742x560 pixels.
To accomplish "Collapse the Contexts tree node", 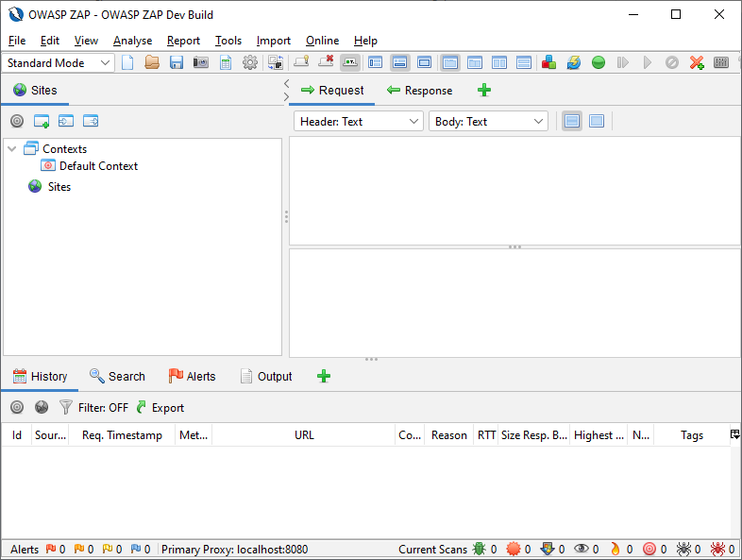I will (x=12, y=148).
